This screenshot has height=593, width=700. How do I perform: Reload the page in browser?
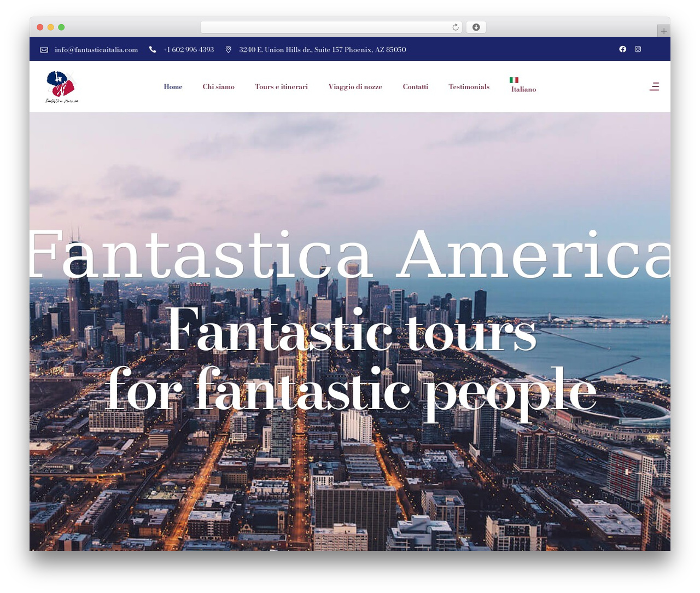click(x=456, y=27)
